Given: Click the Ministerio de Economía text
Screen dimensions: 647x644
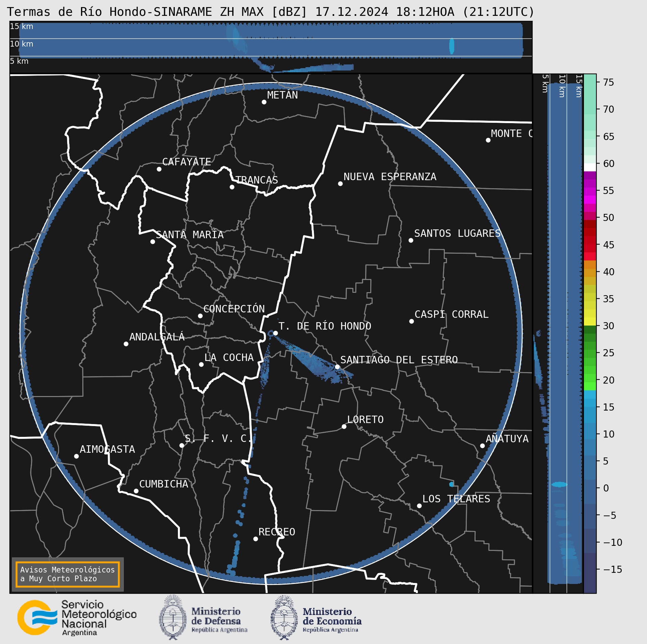Looking at the screenshot, I should [x=332, y=620].
